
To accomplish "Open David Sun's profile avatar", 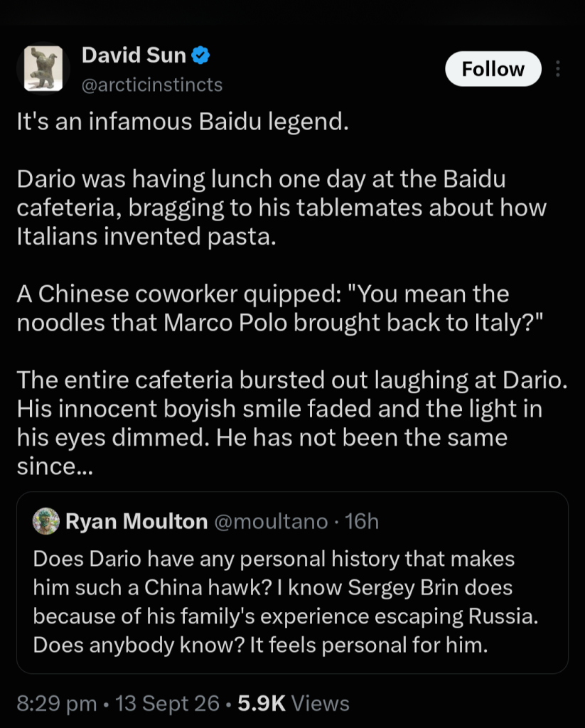I will coord(43,68).
